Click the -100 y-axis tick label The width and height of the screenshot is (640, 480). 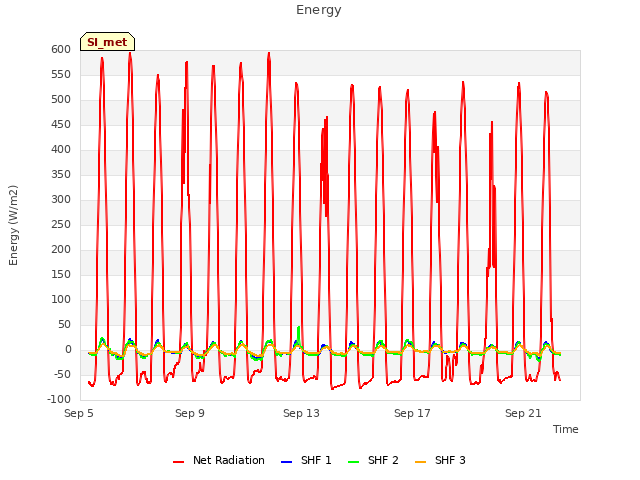pyautogui.click(x=59, y=400)
